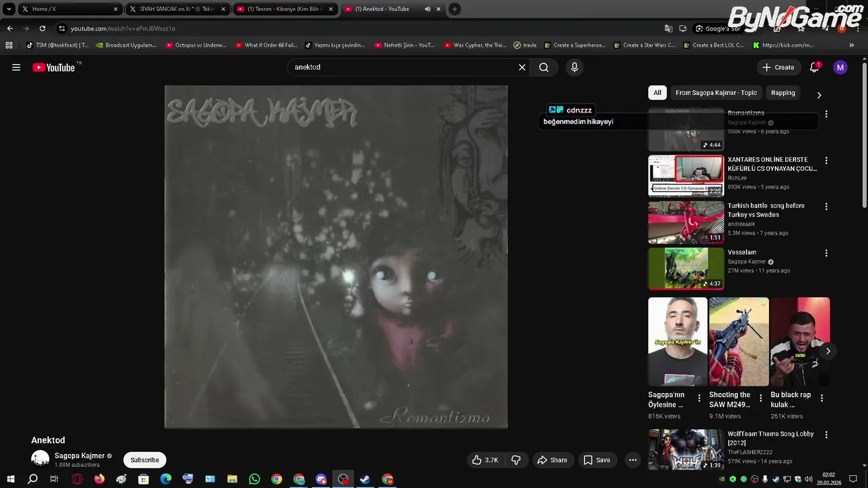Open the browser apps grid in bookmarks bar
868x488 pixels.
[x=9, y=45]
